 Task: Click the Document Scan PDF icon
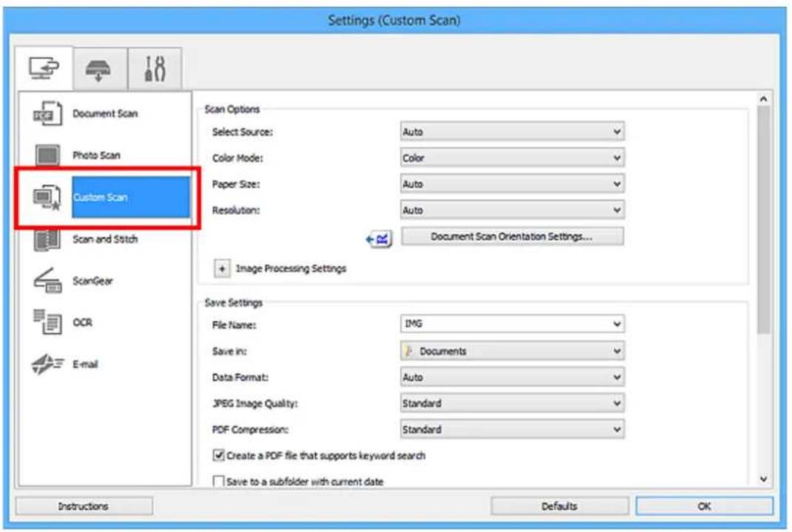tap(47, 114)
